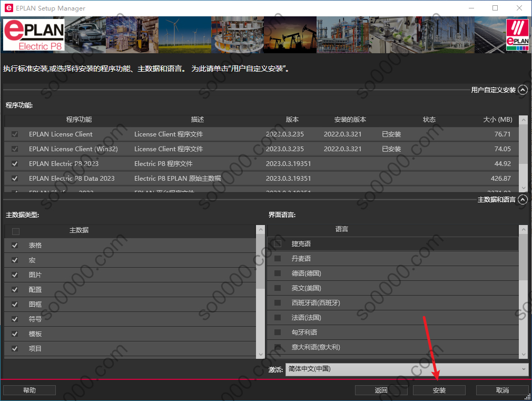
Task: Click the master data list scrollbar thumb
Action: click(261, 261)
